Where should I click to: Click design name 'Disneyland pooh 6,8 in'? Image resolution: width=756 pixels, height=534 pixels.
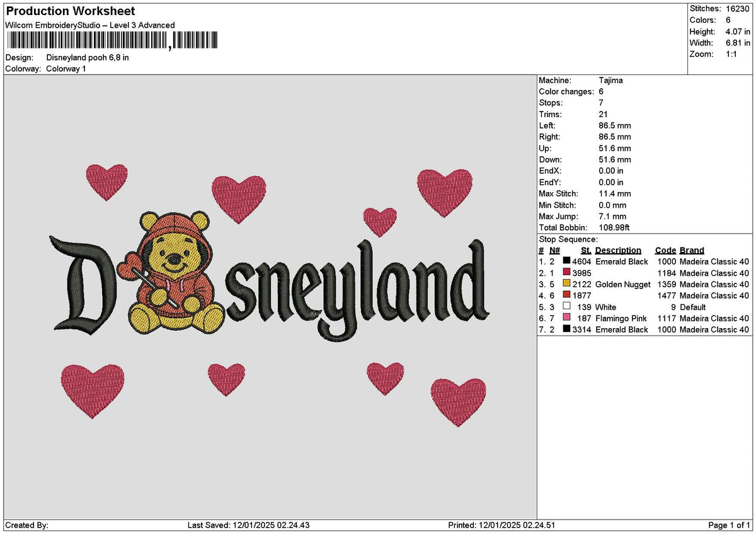tap(88, 57)
